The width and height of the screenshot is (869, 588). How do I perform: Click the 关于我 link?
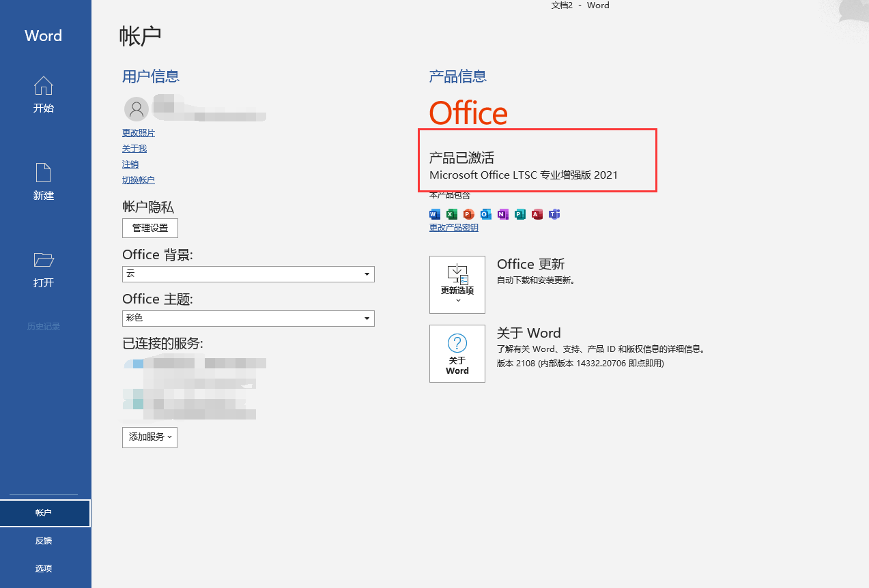[134, 149]
